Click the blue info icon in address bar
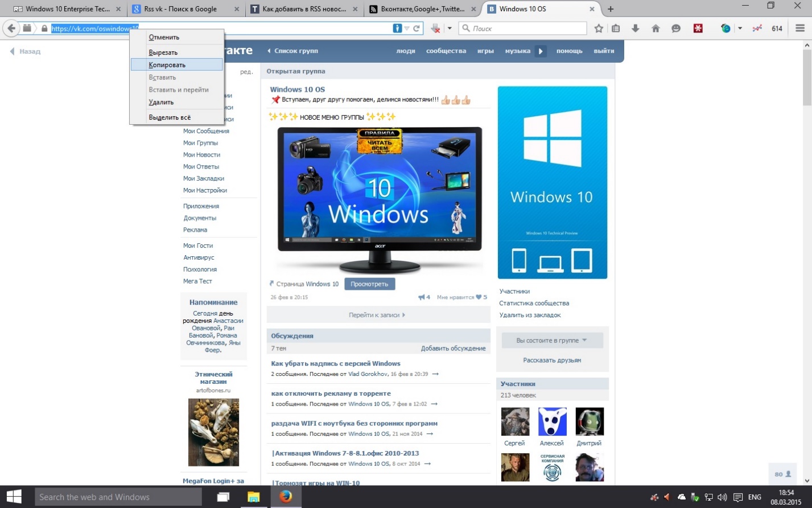812x508 pixels. pyautogui.click(x=397, y=28)
